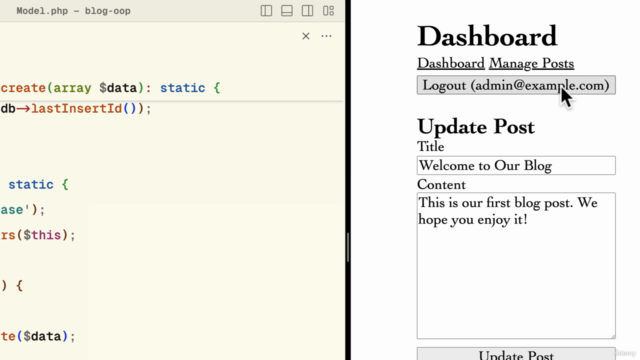This screenshot has height=360, width=640.
Task: Place cursor on create(array $data) line
Action: (110, 88)
